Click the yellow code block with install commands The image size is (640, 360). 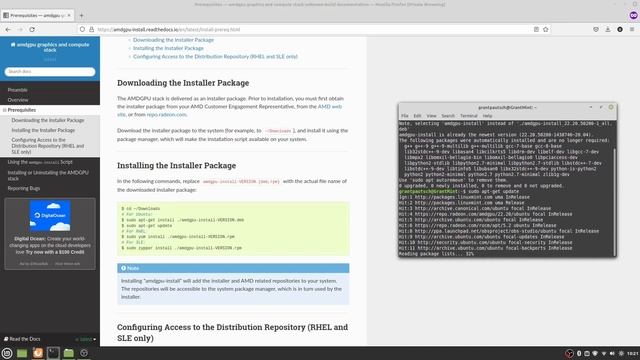pos(233,229)
